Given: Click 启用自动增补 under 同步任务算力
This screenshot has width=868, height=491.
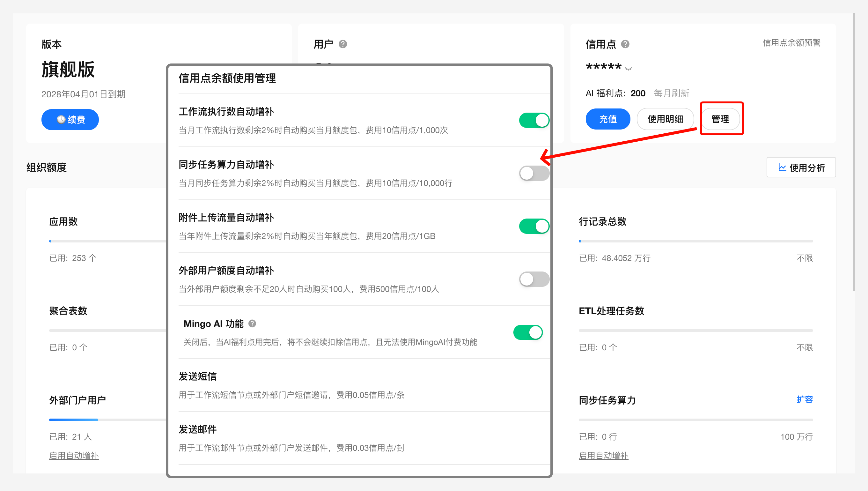Looking at the screenshot, I should click(x=604, y=456).
